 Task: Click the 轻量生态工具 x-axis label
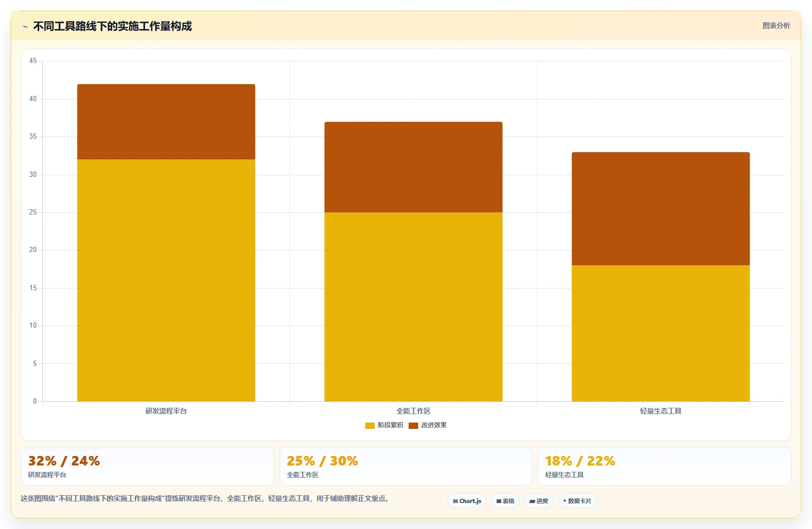pos(661,411)
